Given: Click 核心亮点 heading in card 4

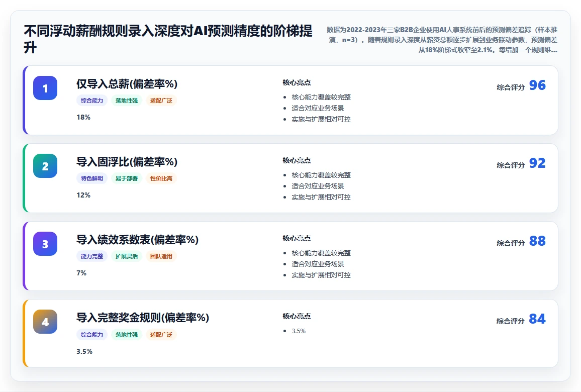Looking at the screenshot, I should (x=297, y=316).
